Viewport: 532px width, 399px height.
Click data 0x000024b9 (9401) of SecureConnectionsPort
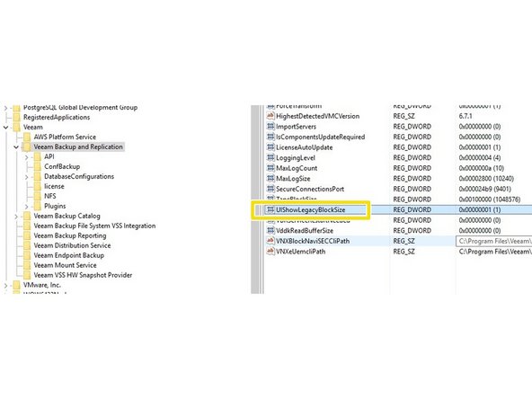click(x=485, y=189)
